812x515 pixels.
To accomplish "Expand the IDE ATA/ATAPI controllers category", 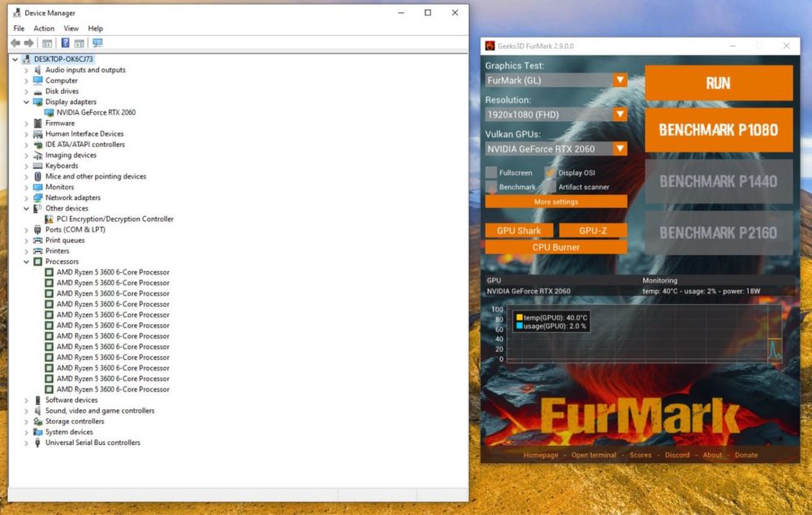I will [27, 145].
